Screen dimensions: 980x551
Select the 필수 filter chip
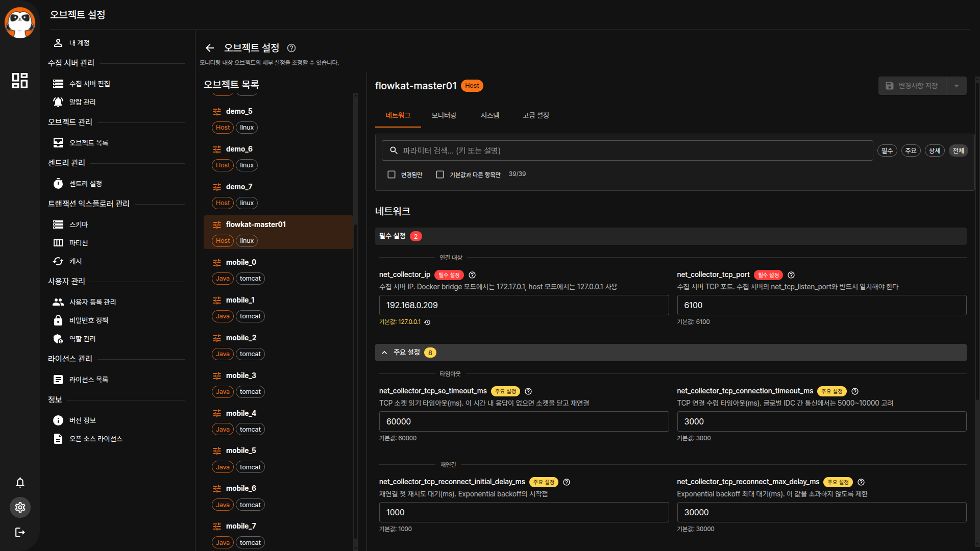click(x=887, y=151)
